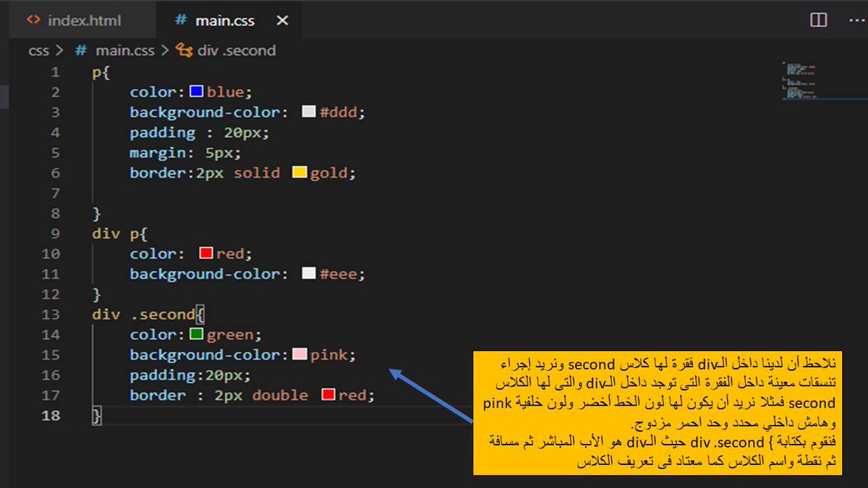The image size is (868, 488).
Task: Open the div .second breadcrumb symbol
Action: click(x=236, y=51)
